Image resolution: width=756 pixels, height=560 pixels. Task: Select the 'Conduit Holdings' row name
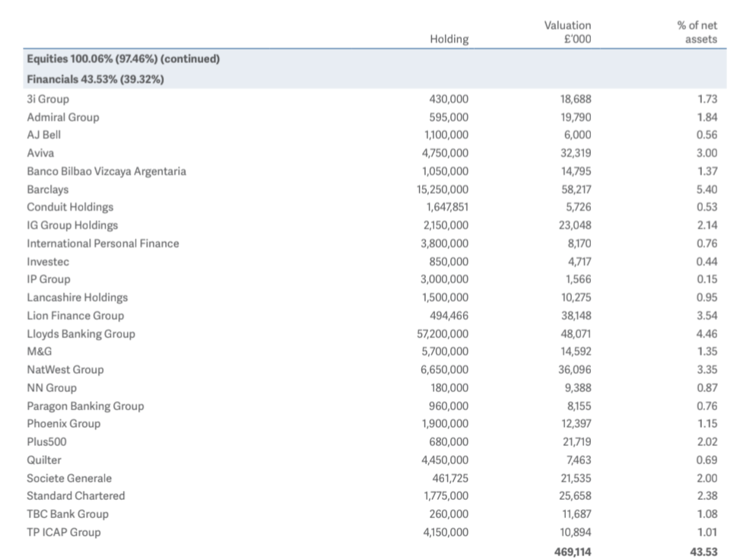coord(71,207)
